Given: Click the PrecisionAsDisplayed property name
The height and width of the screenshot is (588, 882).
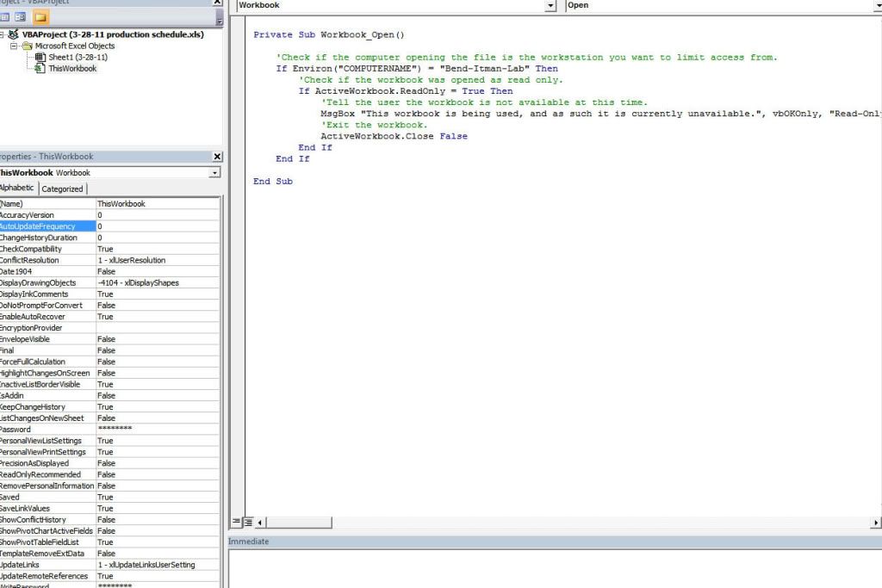Looking at the screenshot, I should (x=34, y=463).
